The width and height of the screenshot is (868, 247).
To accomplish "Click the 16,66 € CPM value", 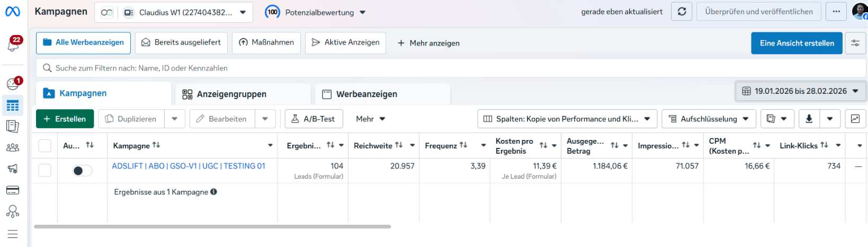I will (x=757, y=166).
